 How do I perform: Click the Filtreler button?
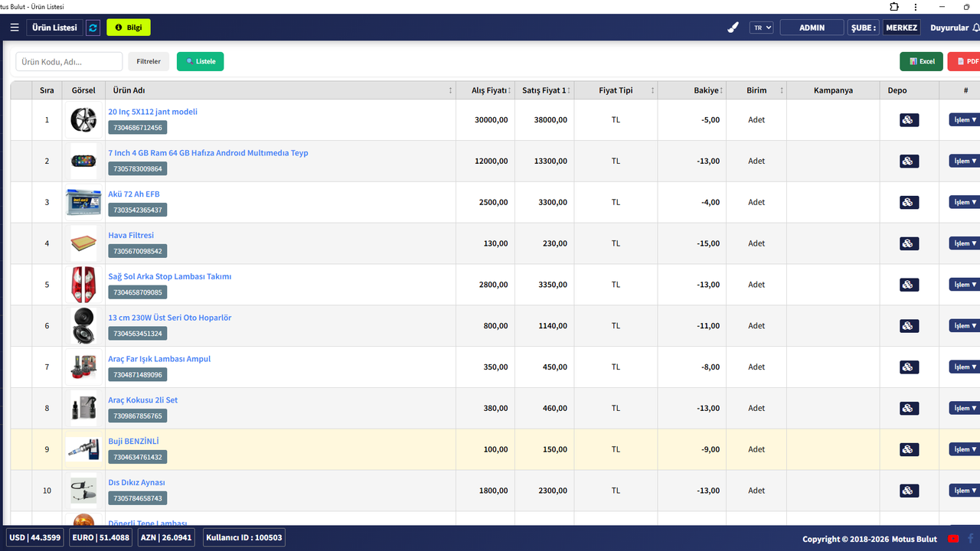[149, 61]
